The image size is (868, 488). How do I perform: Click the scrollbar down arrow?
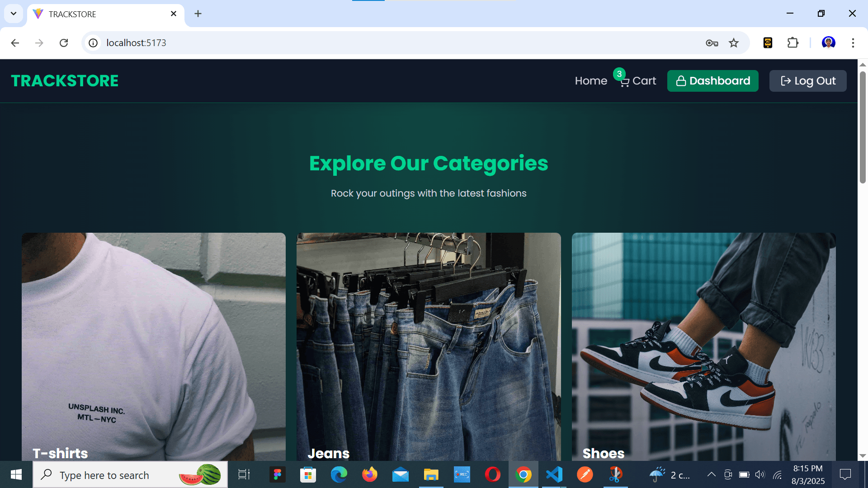[863, 456]
